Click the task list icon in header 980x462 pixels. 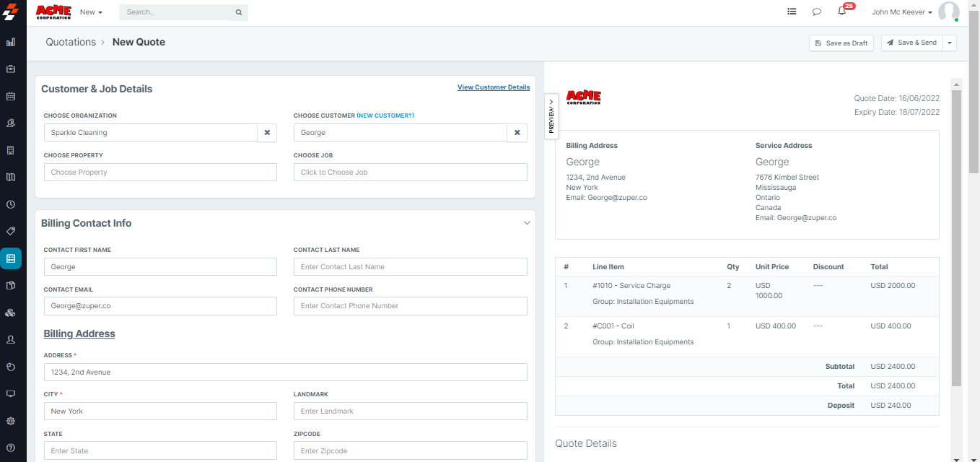point(792,12)
